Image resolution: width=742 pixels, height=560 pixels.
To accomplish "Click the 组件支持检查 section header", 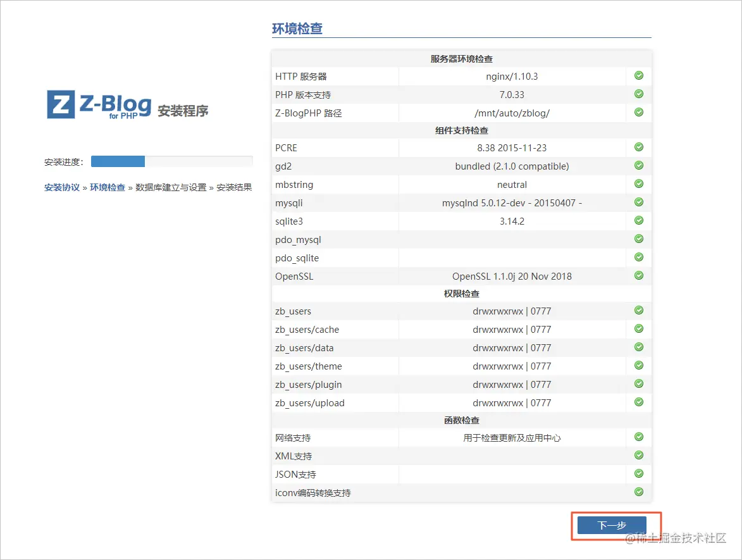I will click(461, 130).
